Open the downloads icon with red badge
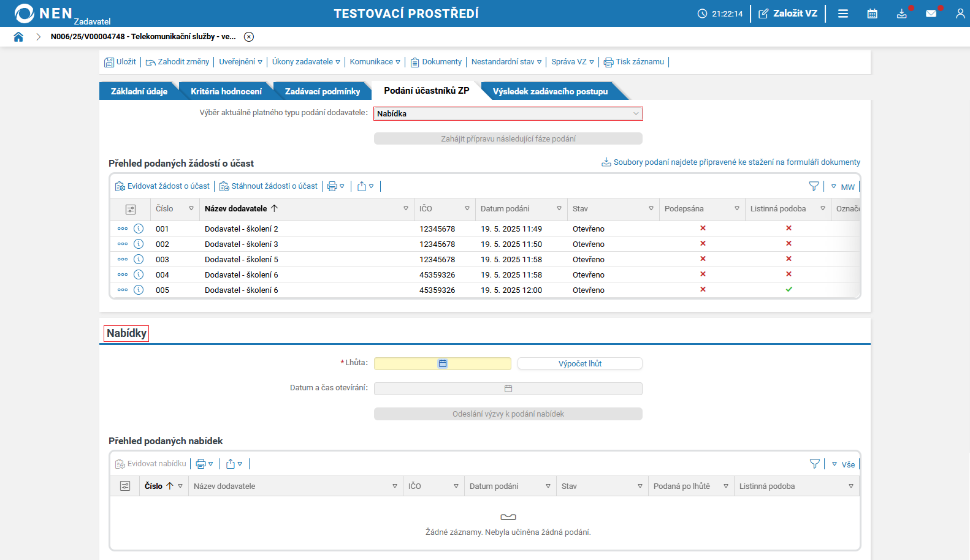This screenshot has width=970, height=560. tap(901, 13)
